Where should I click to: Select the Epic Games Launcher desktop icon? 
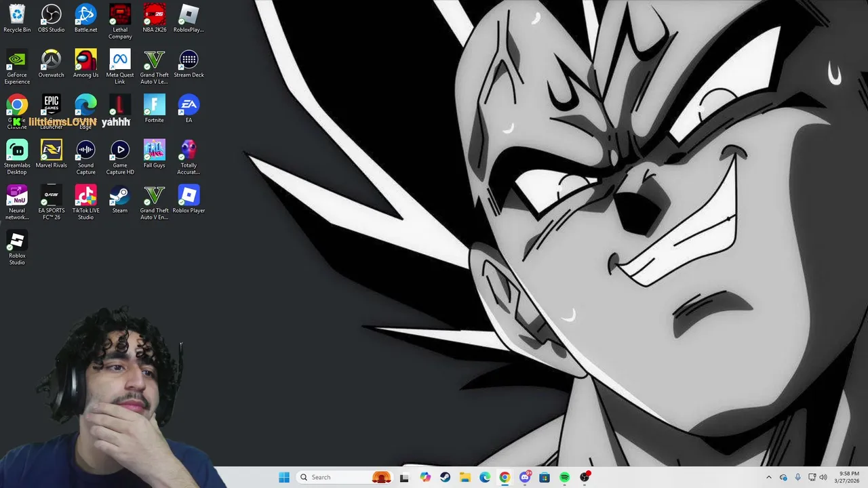point(52,112)
